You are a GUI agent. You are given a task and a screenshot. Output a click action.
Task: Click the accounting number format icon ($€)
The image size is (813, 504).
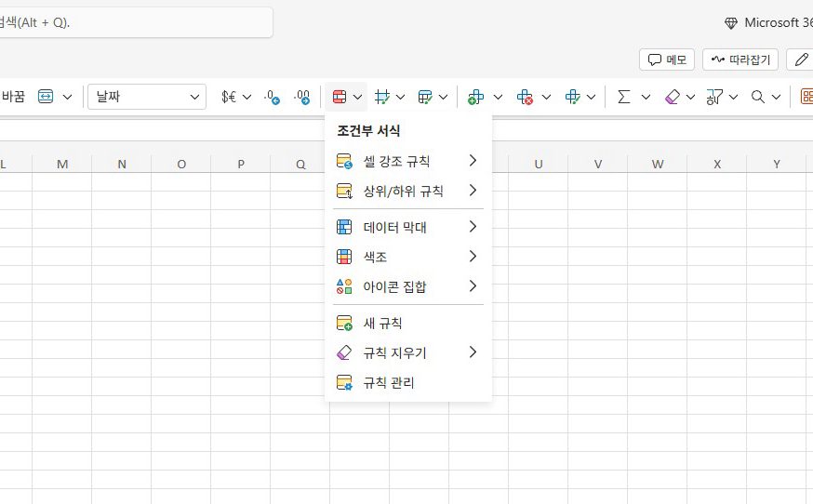click(229, 97)
